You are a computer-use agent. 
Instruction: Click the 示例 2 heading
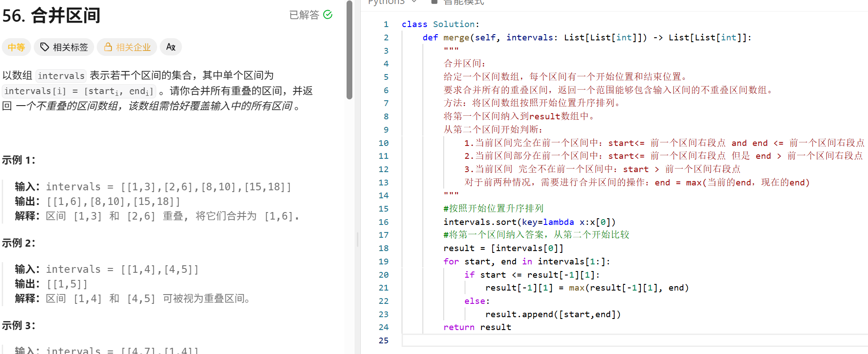[19, 243]
